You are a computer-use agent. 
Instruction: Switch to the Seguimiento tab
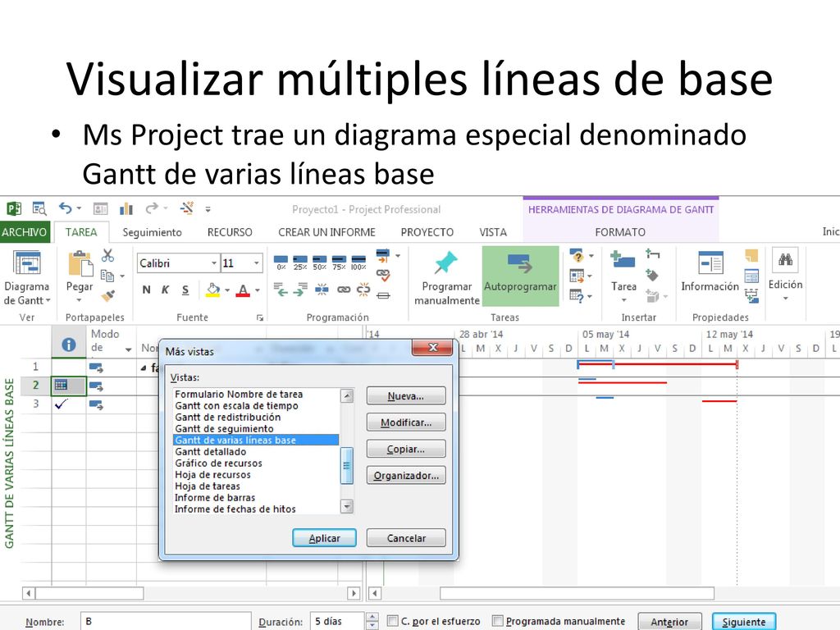pyautogui.click(x=152, y=232)
